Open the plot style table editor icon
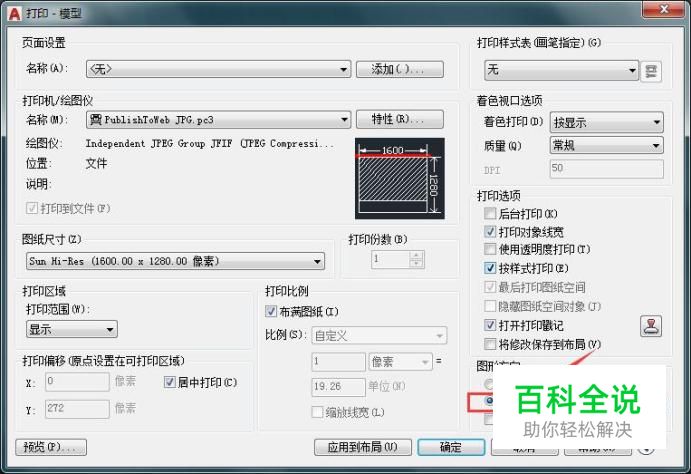The width and height of the screenshot is (691, 474). 651,71
